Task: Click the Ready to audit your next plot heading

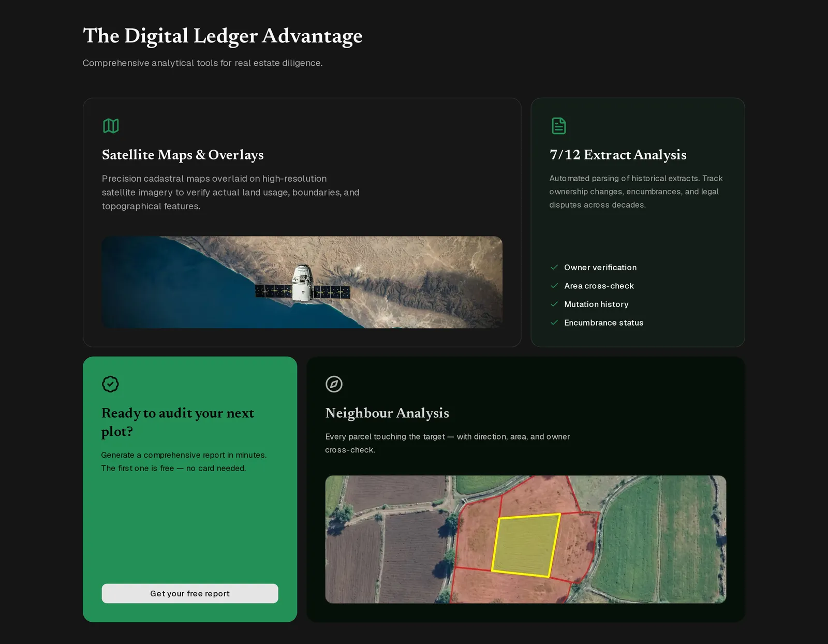Action: [178, 422]
